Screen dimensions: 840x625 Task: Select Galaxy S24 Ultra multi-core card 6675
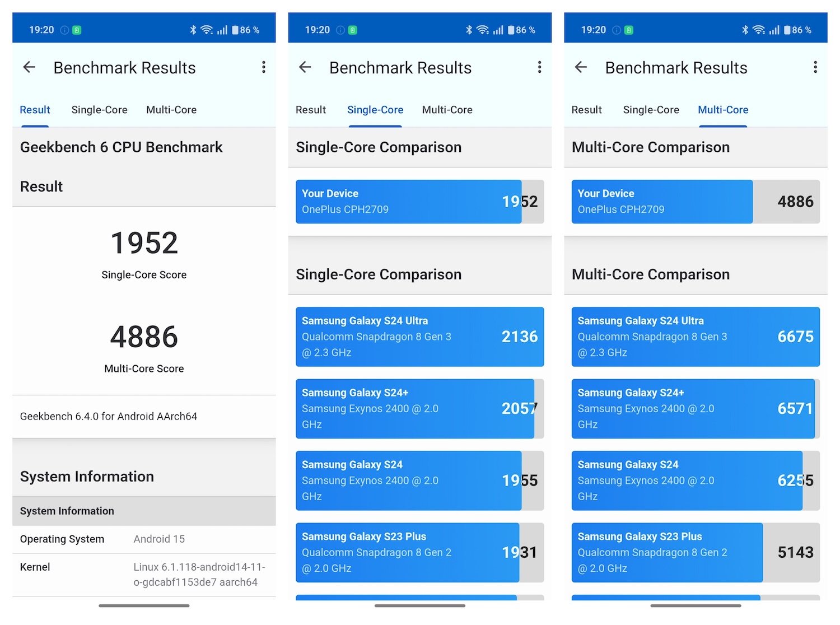pos(696,337)
